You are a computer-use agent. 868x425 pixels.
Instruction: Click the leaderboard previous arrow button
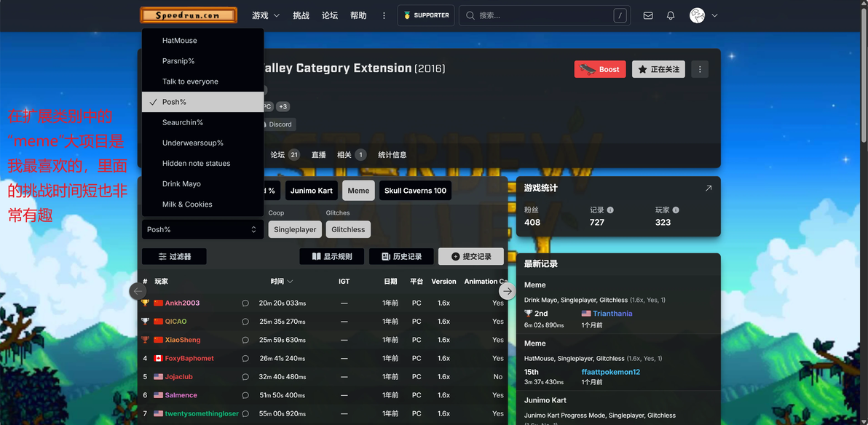138,291
